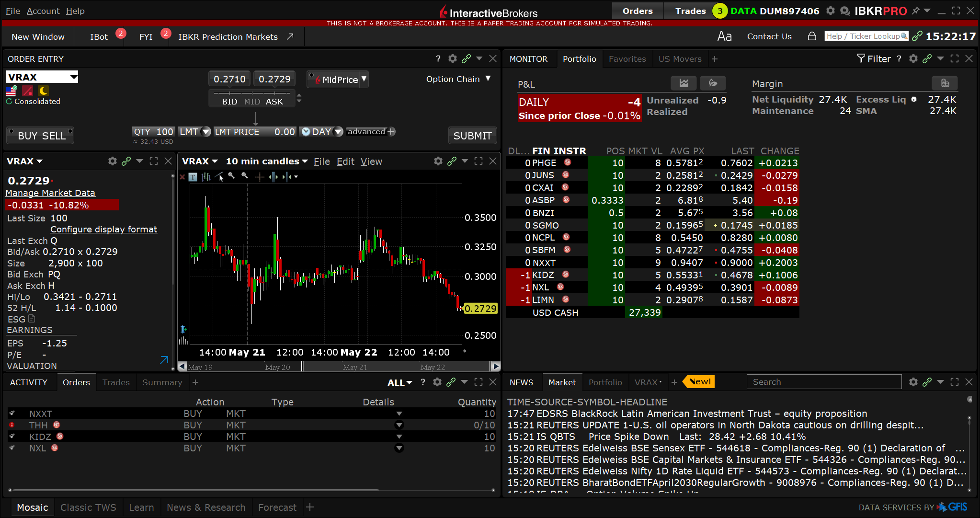Select the text annotation tool on chart toolbar
Screen dimensions: 980x518
pyautogui.click(x=193, y=177)
